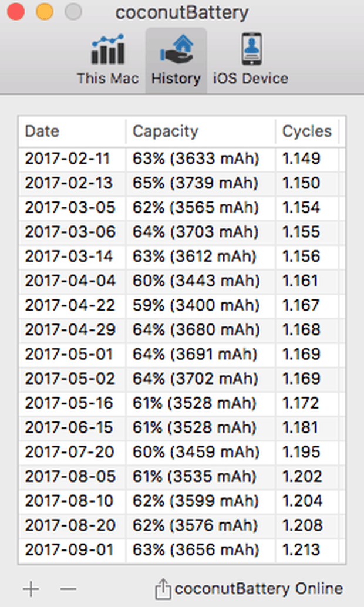This screenshot has width=364, height=607.
Task: Sort by the Capacity column header
Action: coord(166,131)
